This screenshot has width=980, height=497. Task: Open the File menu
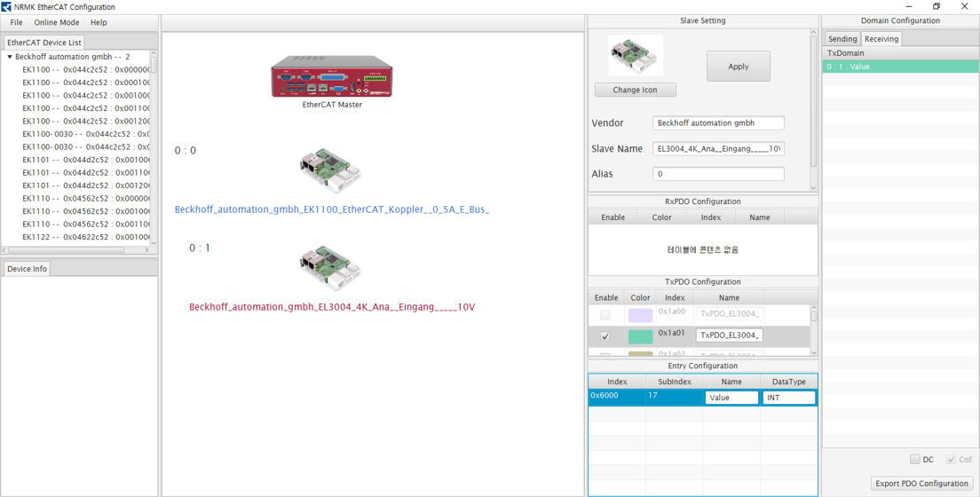(x=16, y=22)
